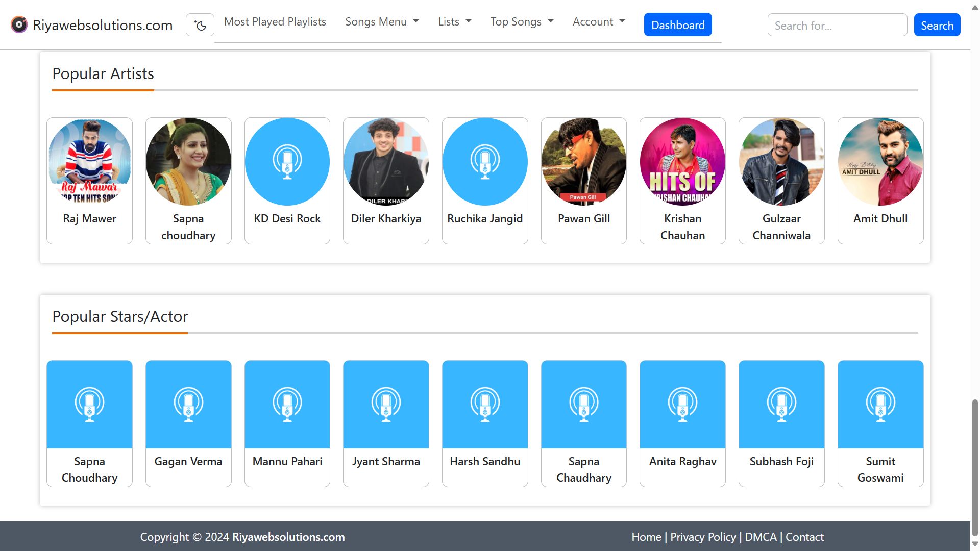Screen dimensions: 980x551
Task: Toggle dark mode with the moon icon
Action: pos(200,25)
